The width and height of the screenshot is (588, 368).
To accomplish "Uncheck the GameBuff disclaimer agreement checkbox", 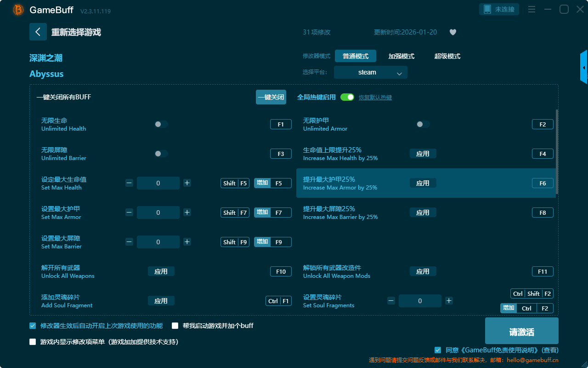I will tap(438, 350).
